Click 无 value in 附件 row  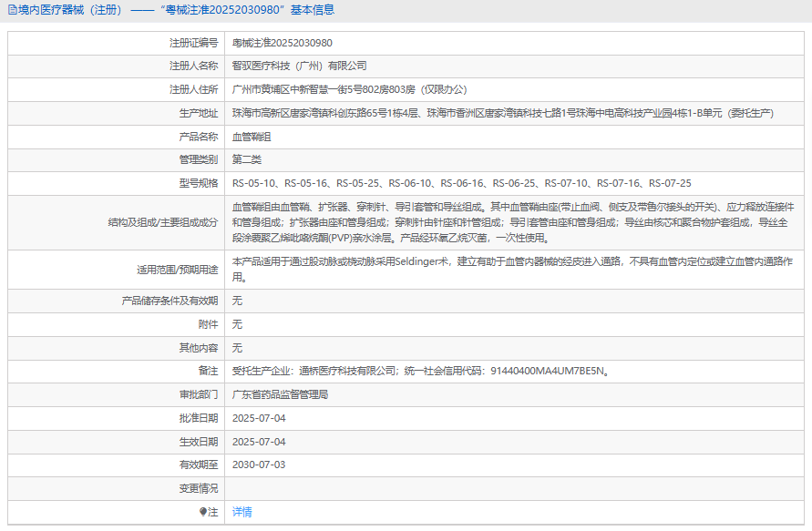237,324
